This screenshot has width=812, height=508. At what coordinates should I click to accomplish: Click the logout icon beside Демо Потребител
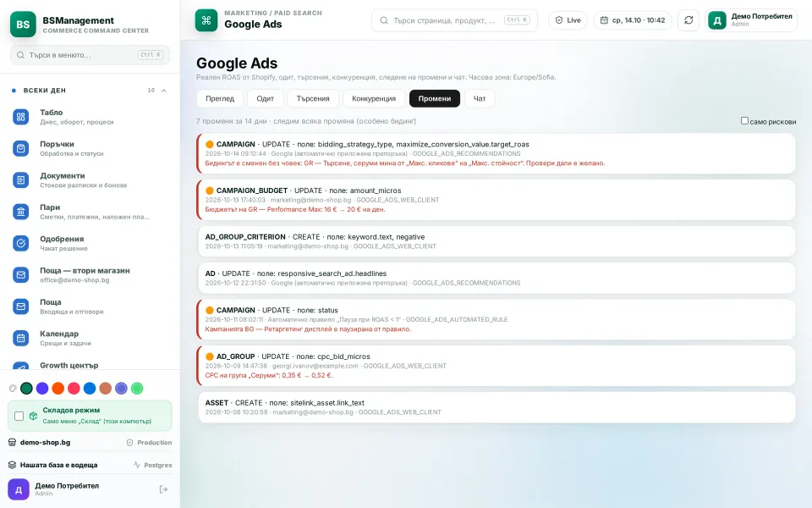coord(163,489)
